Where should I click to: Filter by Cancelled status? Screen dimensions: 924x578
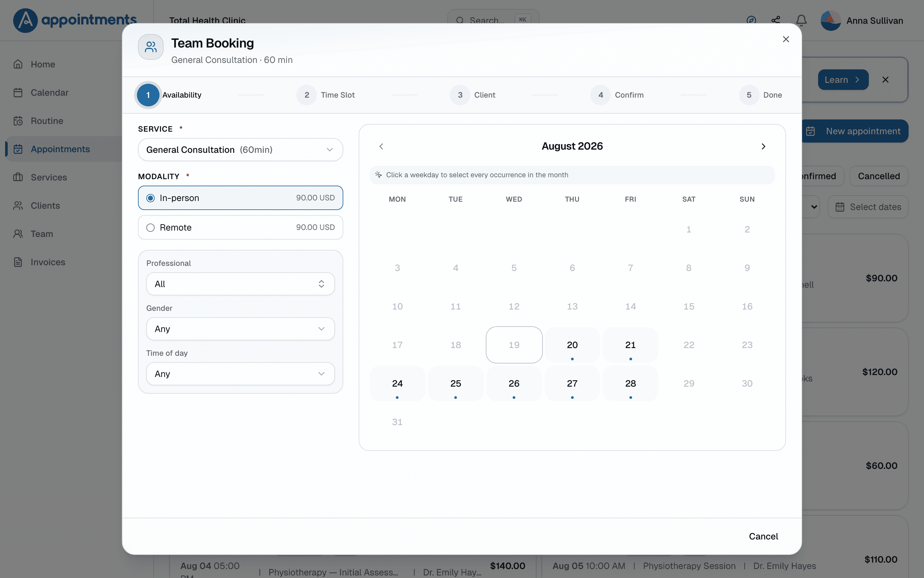[878, 176]
